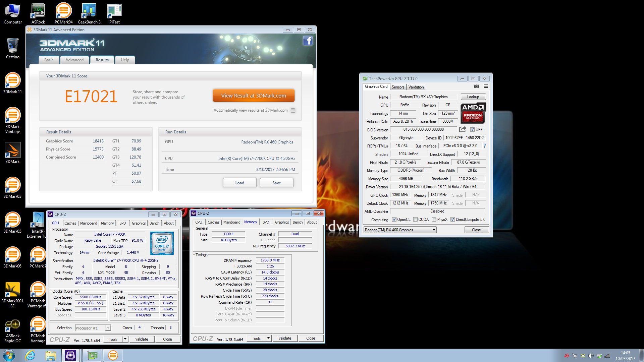Open Caches tab in left CPU-Z

(x=70, y=223)
